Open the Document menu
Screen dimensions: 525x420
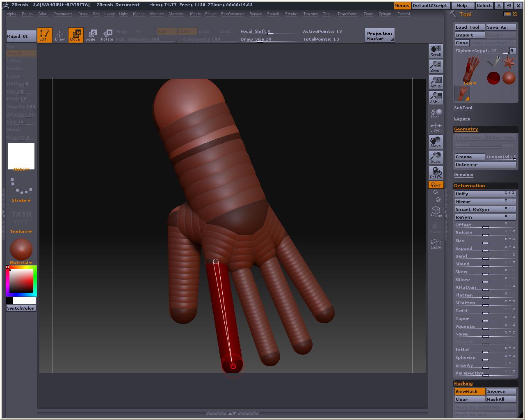[x=63, y=14]
